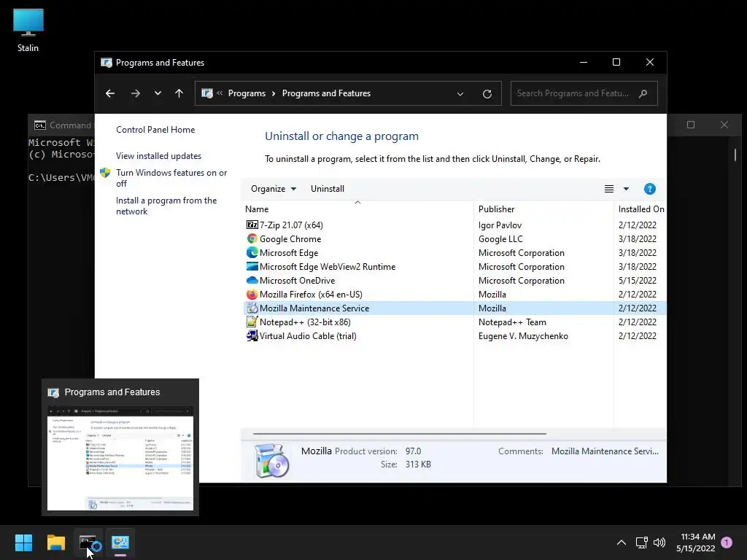Image resolution: width=747 pixels, height=560 pixels.
Task: Select Virtual Audio Cable (trial) row
Action: (454, 335)
